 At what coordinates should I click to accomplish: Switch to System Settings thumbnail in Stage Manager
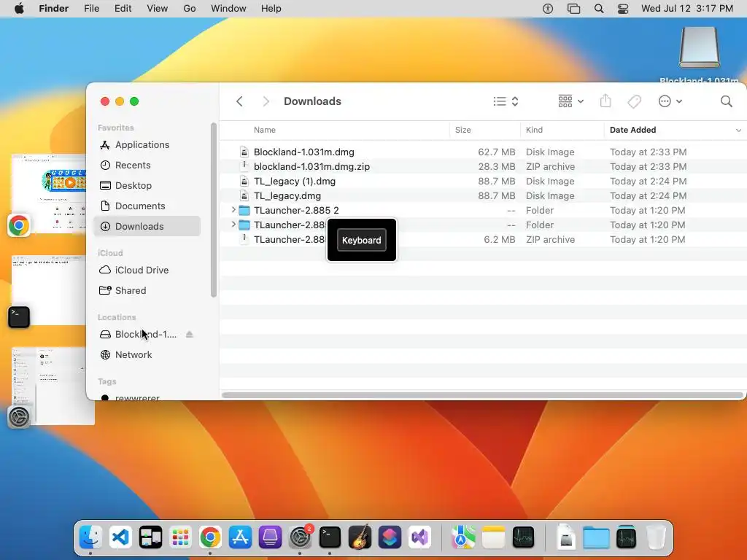(53, 386)
